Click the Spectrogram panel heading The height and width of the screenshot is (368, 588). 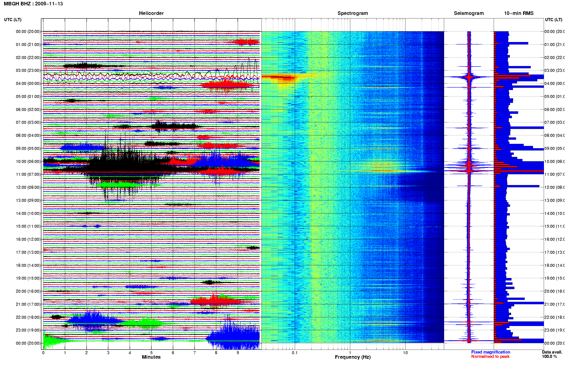tap(353, 13)
